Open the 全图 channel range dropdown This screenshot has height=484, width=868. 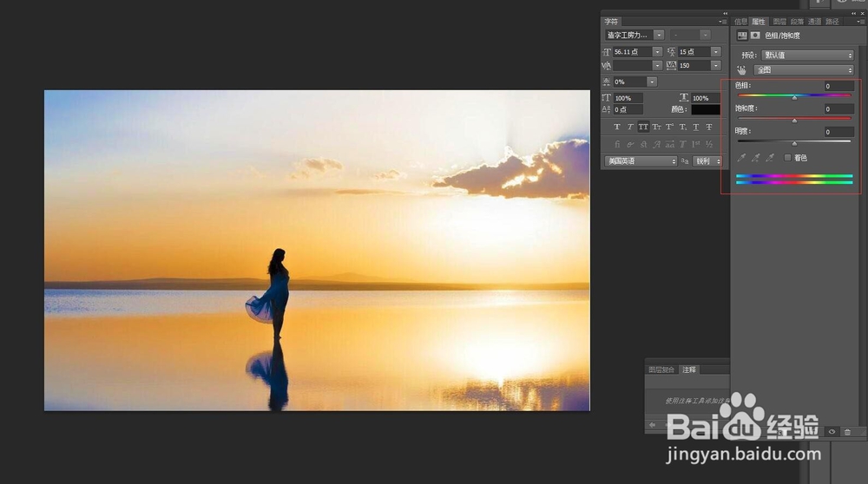[804, 70]
